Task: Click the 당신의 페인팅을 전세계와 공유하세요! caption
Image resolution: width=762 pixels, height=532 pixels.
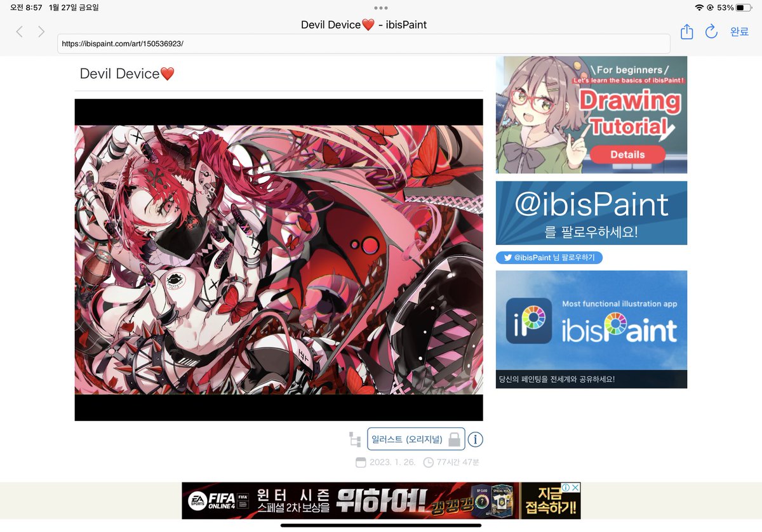Action: pos(557,380)
